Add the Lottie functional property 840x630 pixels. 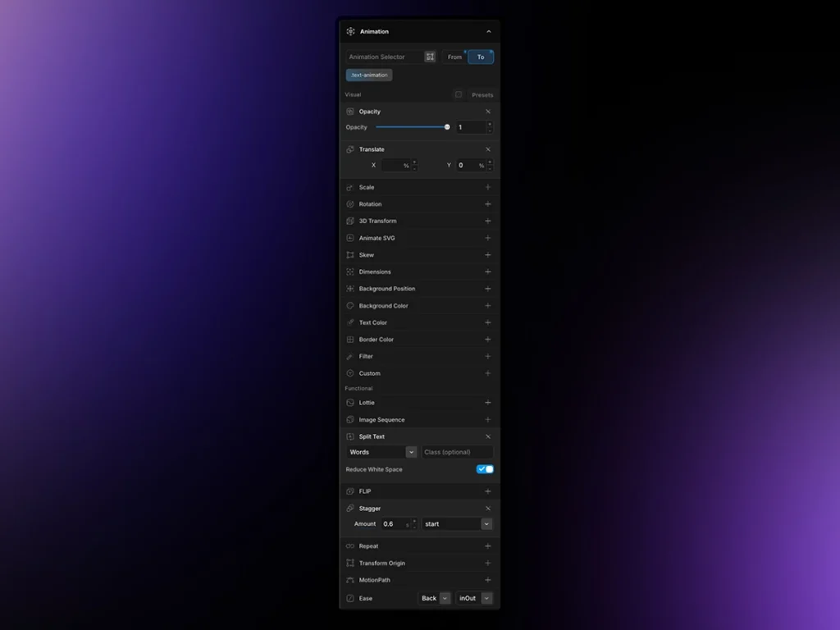pos(488,403)
